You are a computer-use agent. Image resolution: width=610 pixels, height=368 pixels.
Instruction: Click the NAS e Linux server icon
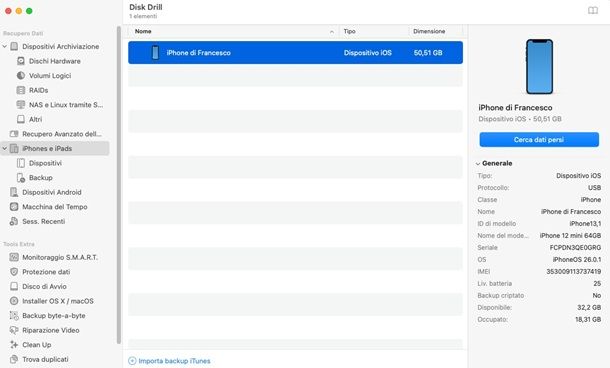tap(21, 105)
